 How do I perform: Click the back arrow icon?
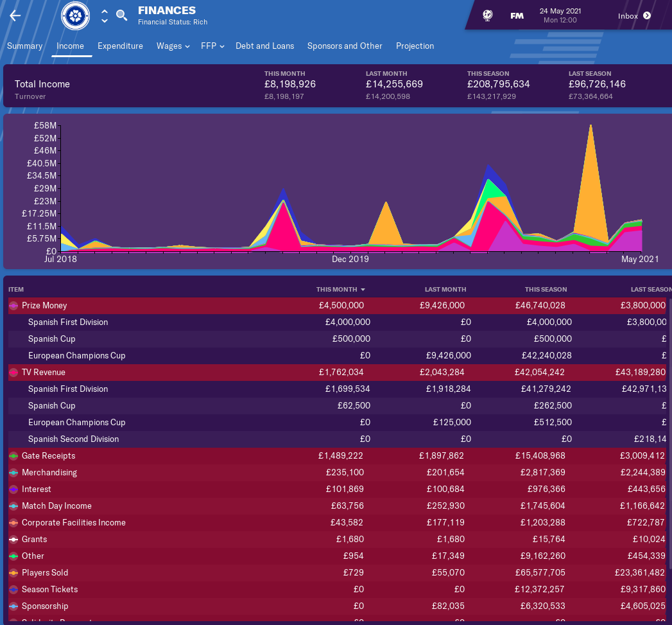[15, 16]
